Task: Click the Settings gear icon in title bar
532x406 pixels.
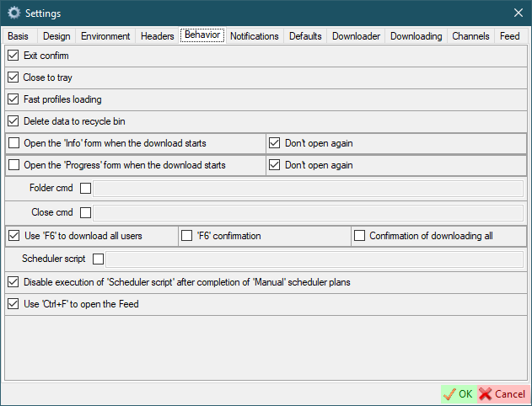Action: coord(14,13)
